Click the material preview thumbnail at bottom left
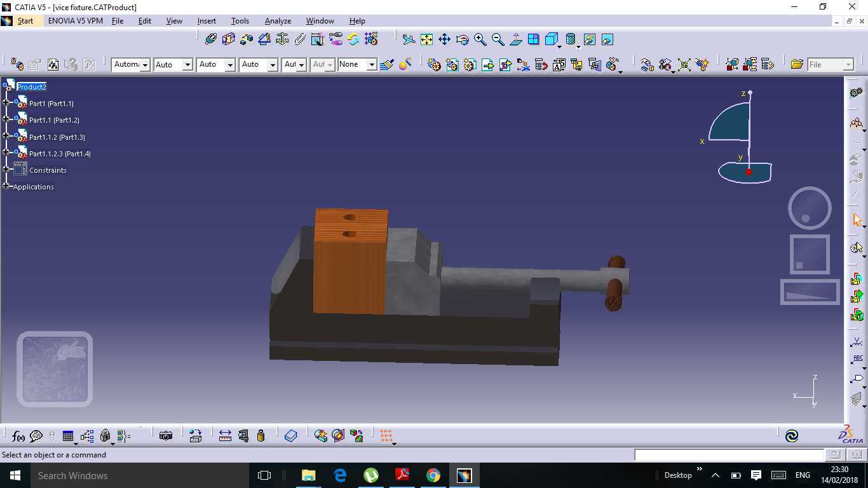 (x=55, y=369)
